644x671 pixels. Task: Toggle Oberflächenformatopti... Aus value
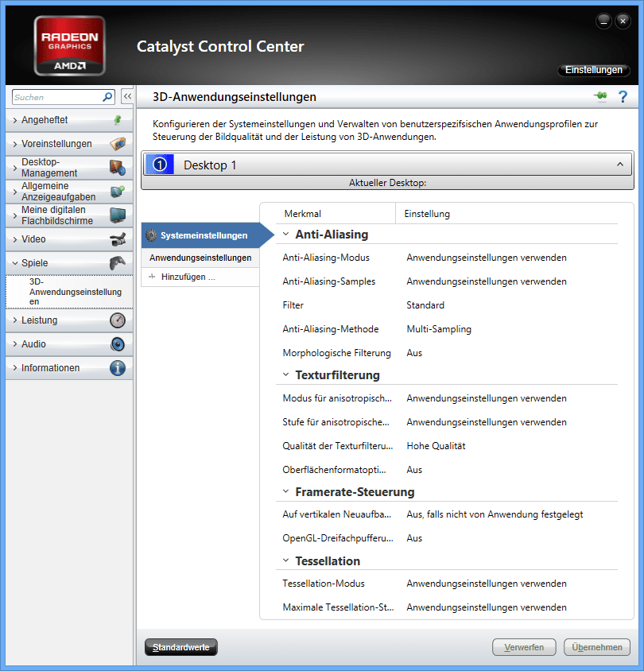point(414,470)
